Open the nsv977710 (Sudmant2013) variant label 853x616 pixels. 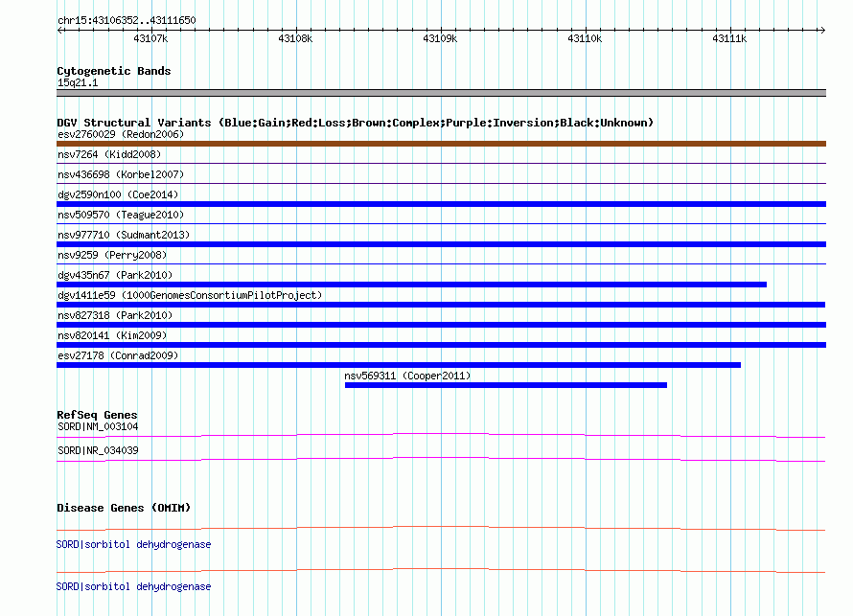tap(124, 235)
